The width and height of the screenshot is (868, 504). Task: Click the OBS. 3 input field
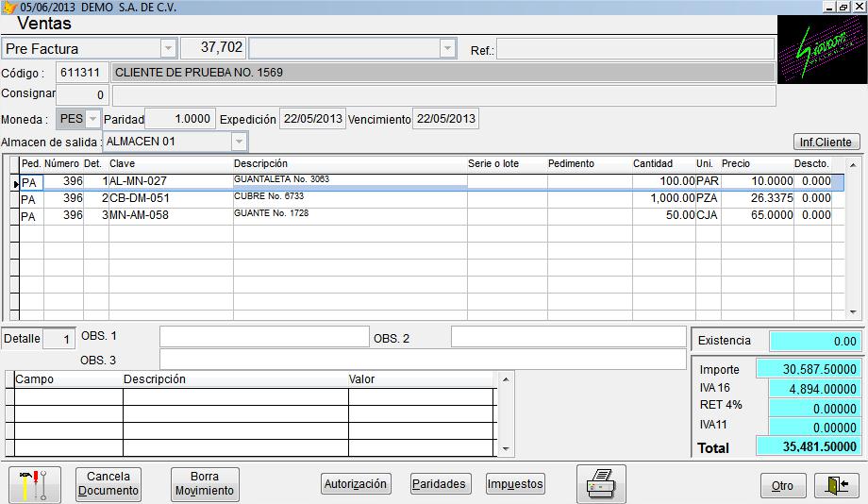pos(423,359)
